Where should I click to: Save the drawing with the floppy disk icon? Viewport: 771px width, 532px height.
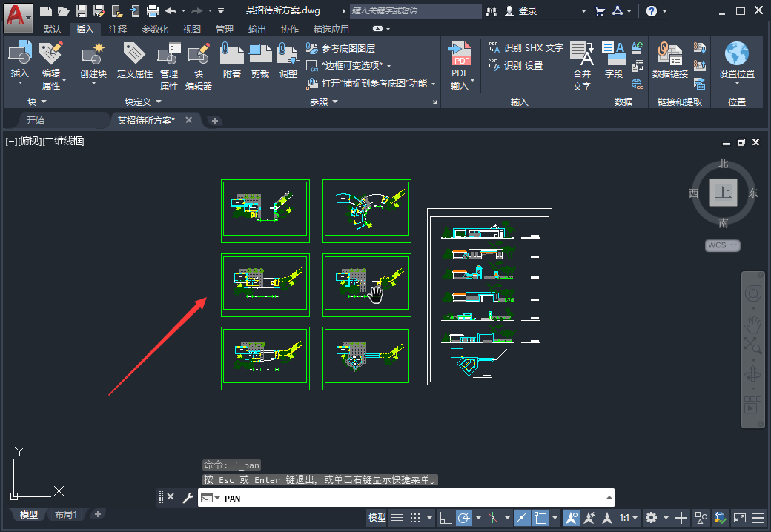[81, 11]
